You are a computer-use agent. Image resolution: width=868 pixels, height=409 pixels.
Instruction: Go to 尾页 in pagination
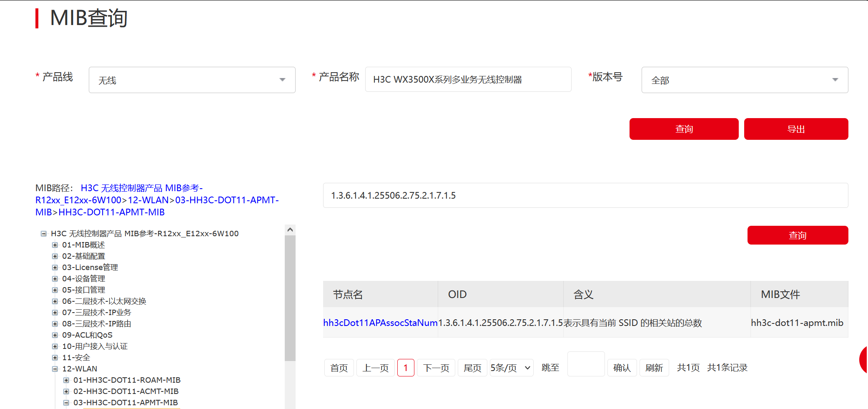(x=472, y=368)
